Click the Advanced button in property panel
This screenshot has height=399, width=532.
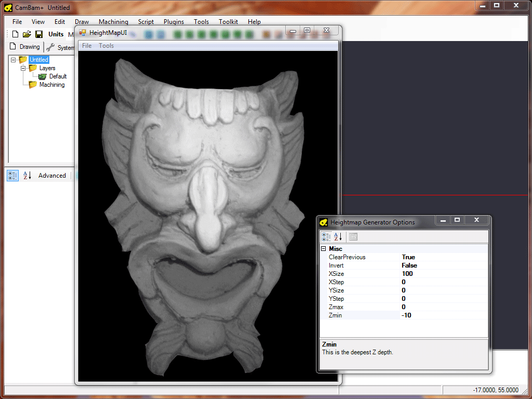click(x=52, y=176)
